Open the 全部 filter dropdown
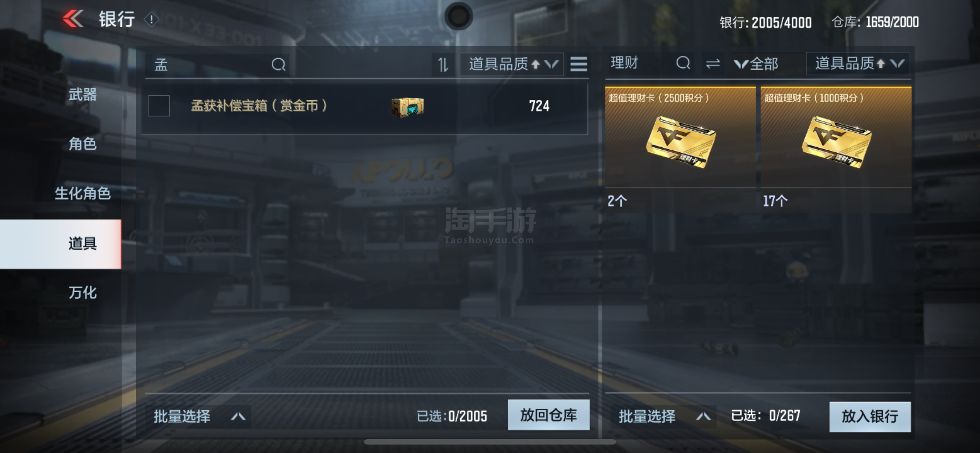Screen dimensions: 980x453 [x=756, y=64]
